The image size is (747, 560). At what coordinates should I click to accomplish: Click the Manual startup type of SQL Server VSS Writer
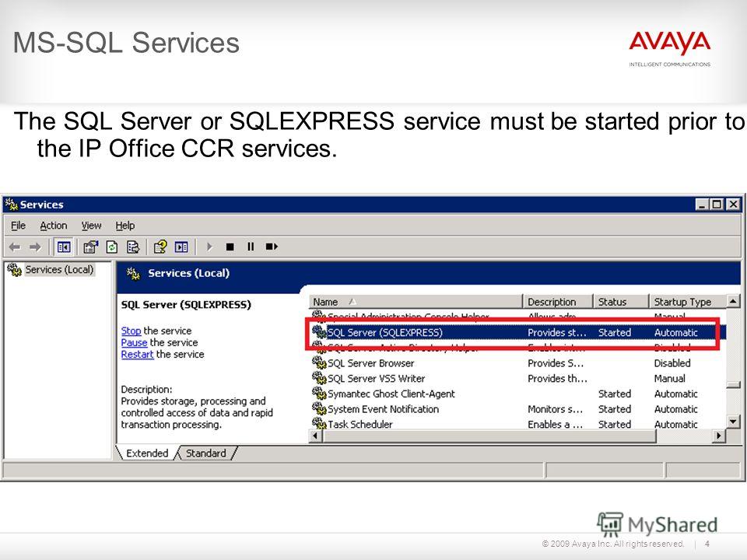coord(669,378)
